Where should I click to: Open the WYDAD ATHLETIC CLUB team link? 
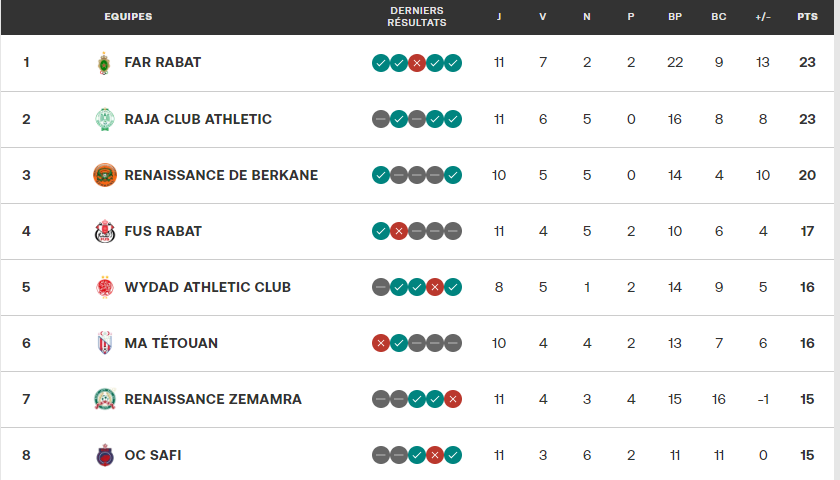click(x=208, y=287)
